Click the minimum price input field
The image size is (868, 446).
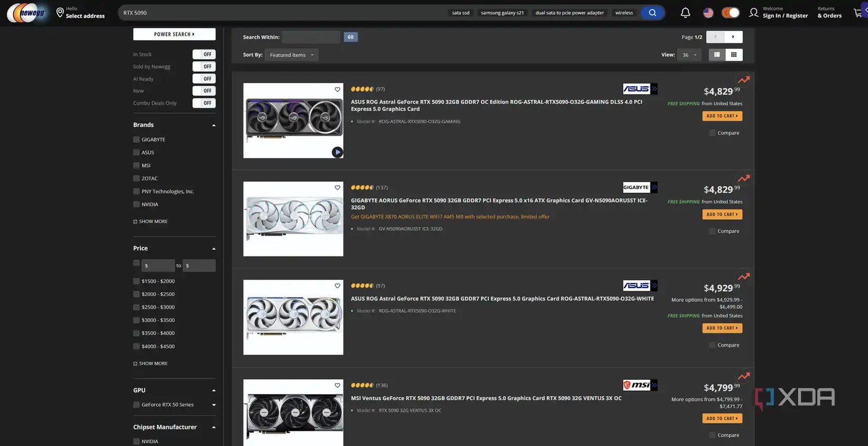click(158, 266)
